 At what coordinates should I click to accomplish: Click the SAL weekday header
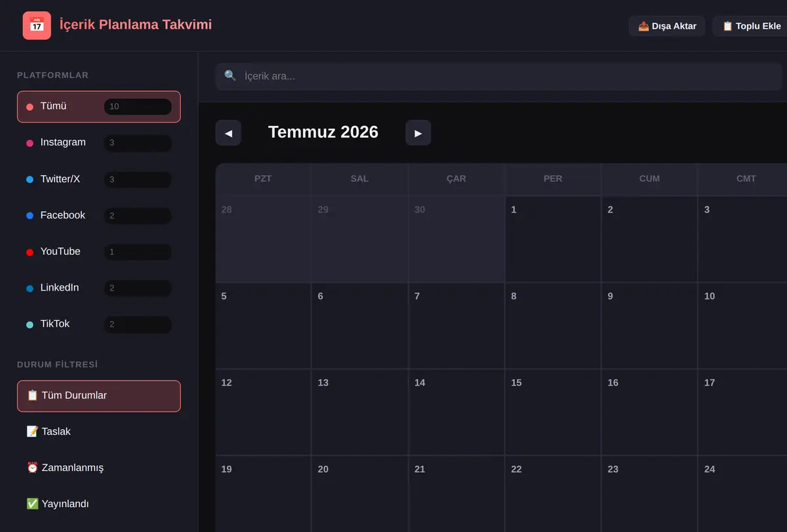click(359, 179)
